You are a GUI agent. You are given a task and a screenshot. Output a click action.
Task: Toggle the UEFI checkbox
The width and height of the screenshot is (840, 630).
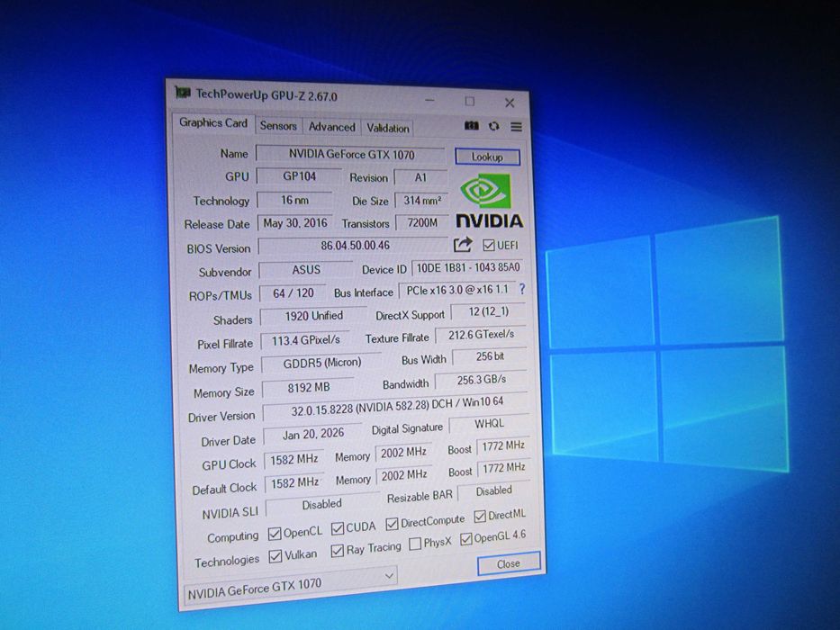pyautogui.click(x=489, y=245)
